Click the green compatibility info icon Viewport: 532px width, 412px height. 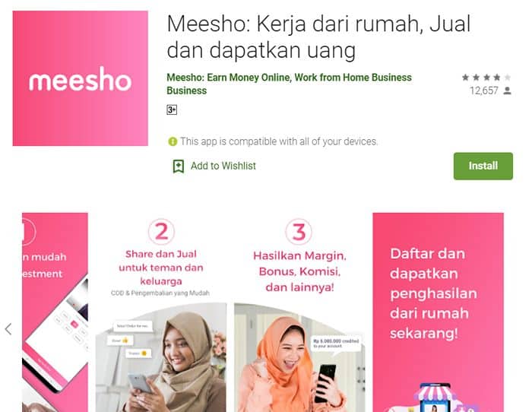coord(173,141)
